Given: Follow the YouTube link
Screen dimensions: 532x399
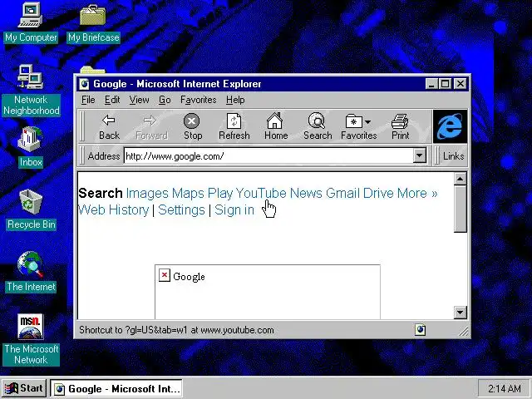Looking at the screenshot, I should (x=261, y=194).
